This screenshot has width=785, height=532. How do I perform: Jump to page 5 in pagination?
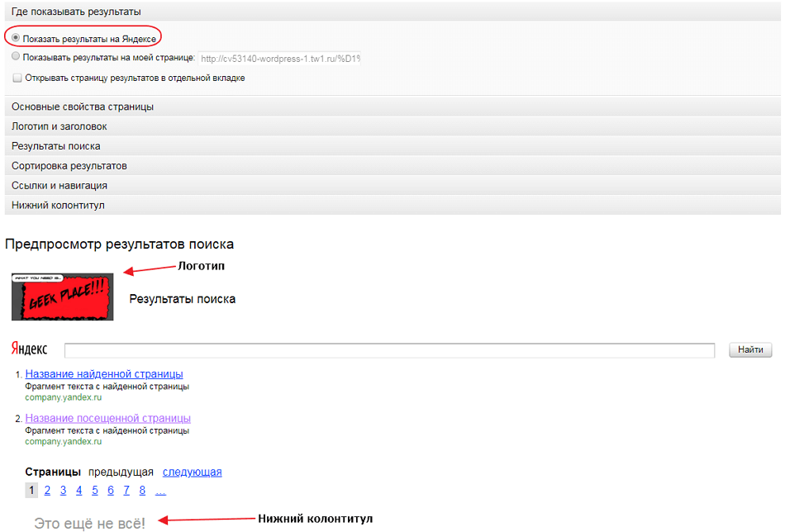click(95, 491)
